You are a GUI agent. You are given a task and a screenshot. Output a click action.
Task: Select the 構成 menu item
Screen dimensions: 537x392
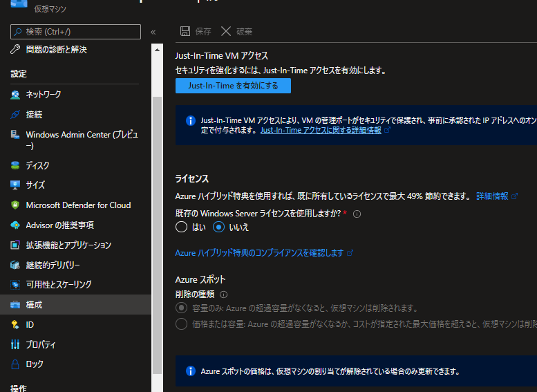tap(75, 305)
